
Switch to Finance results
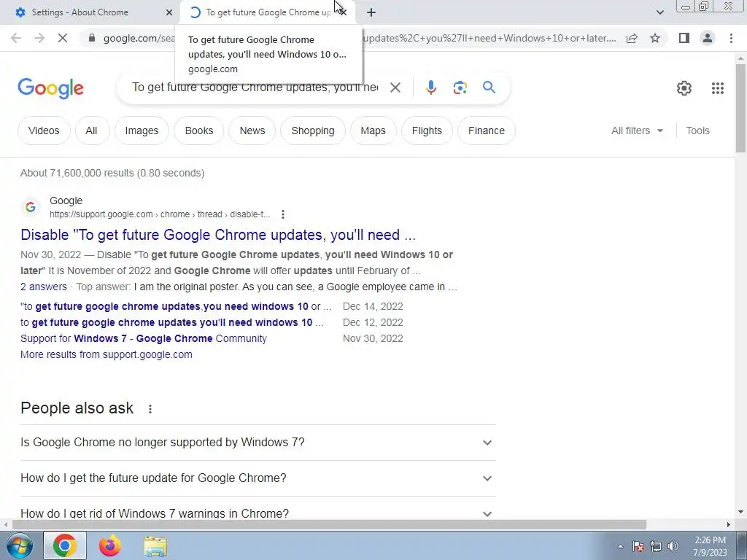[487, 131]
